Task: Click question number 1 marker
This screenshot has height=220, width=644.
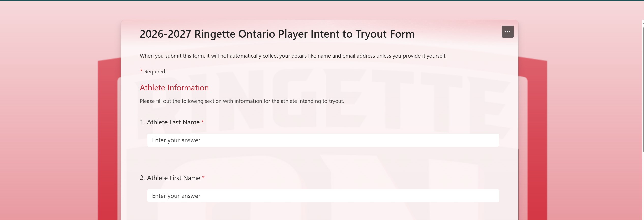Action: (x=142, y=122)
